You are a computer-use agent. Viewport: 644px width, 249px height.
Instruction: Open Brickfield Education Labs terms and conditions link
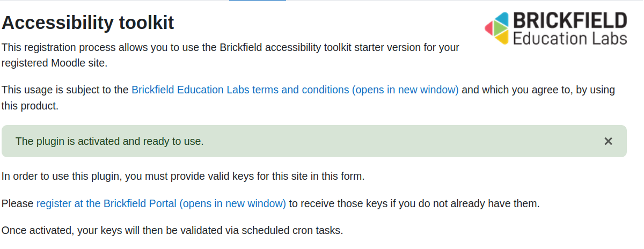point(295,90)
